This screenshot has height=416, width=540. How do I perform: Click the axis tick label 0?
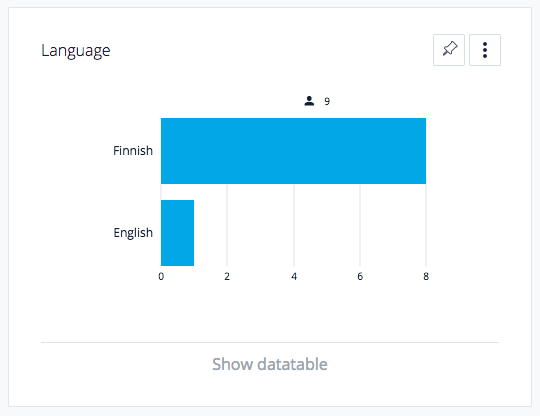(161, 277)
